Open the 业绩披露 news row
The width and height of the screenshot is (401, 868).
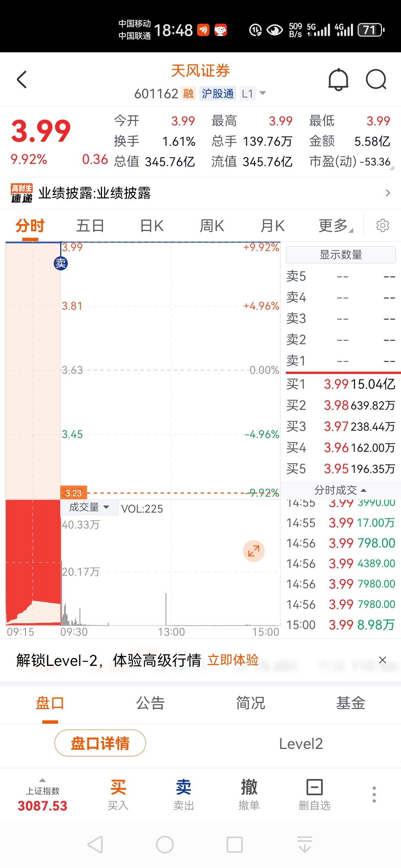point(200,193)
